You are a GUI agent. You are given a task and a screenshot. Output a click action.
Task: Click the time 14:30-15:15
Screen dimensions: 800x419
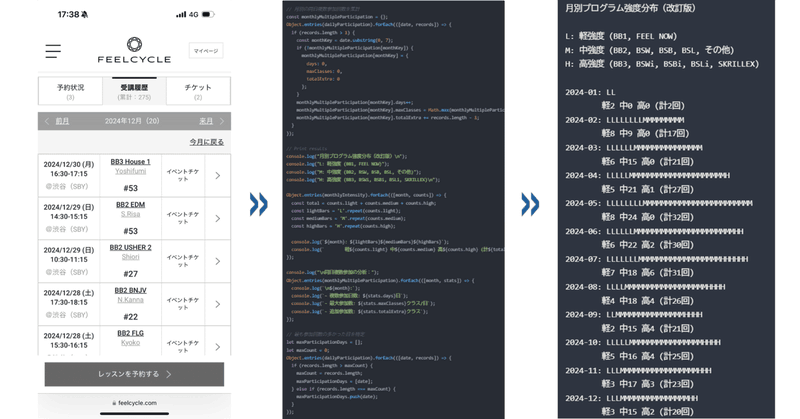(69, 216)
